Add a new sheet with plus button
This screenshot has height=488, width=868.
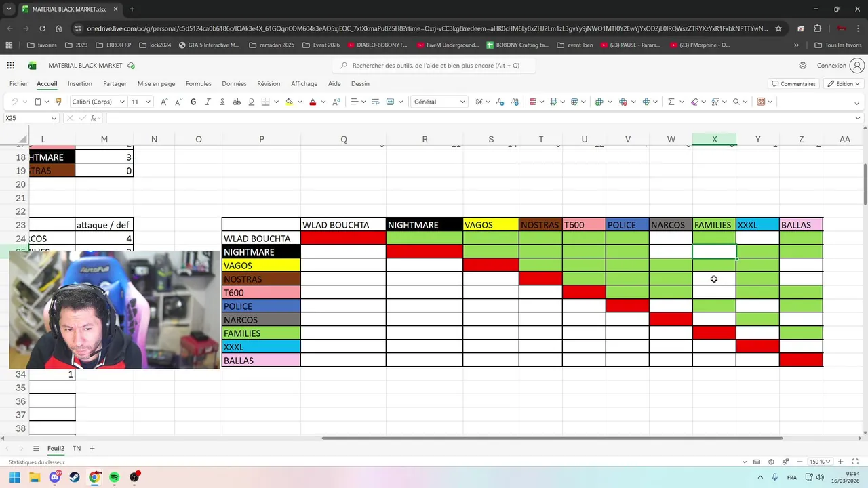click(x=92, y=449)
